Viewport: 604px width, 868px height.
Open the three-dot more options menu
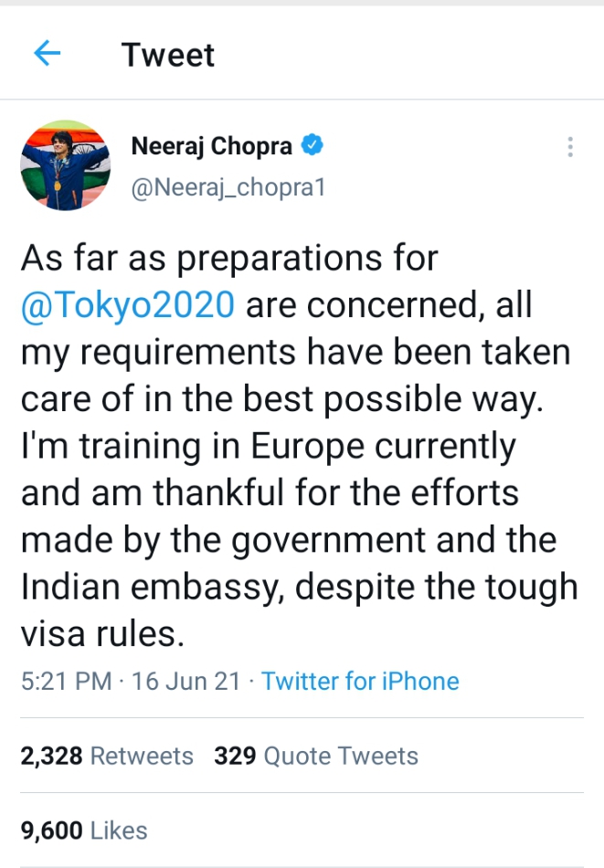point(570,148)
